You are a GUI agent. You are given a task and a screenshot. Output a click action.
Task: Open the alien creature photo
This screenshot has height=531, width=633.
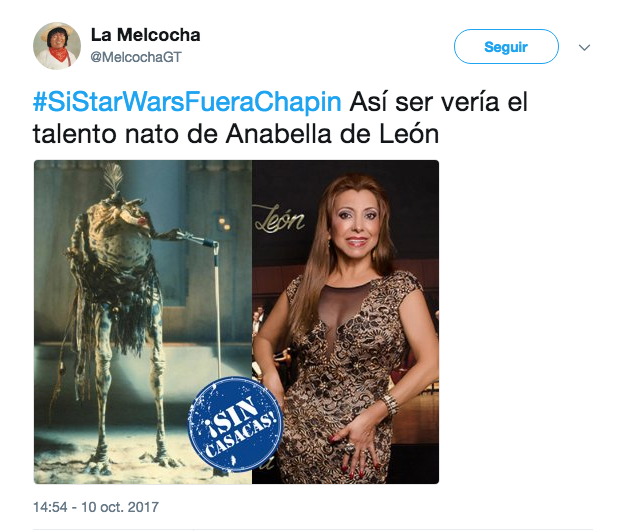click(143, 322)
